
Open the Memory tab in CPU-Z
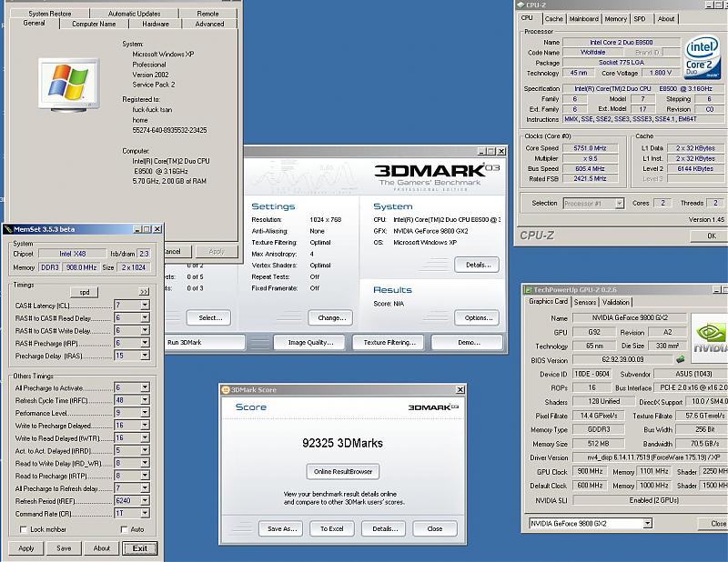click(x=616, y=18)
